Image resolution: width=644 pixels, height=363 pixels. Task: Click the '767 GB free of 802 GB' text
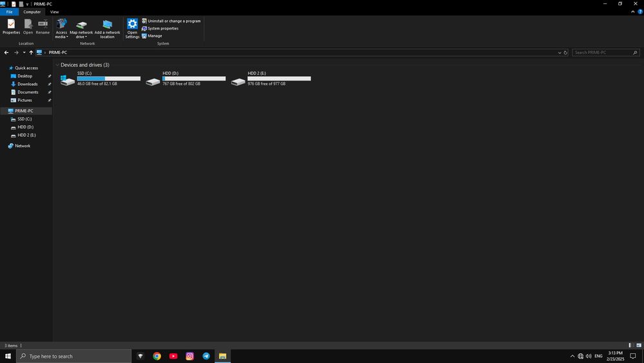click(x=181, y=84)
